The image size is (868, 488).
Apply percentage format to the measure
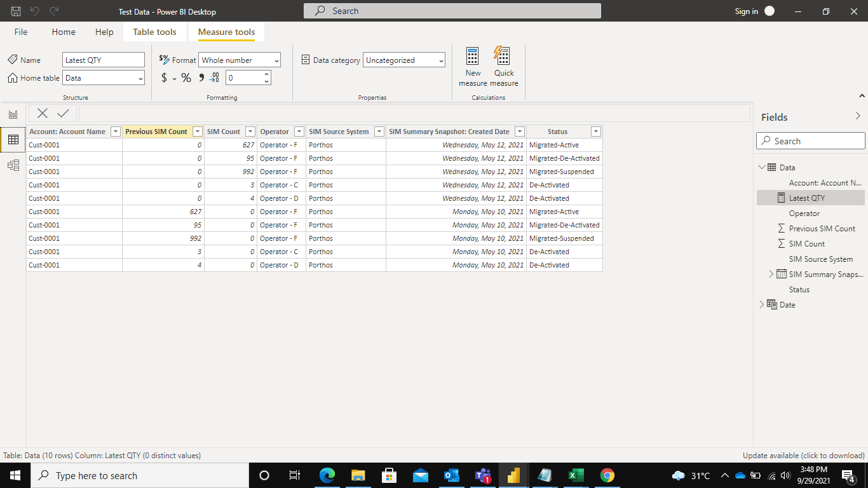pos(186,78)
